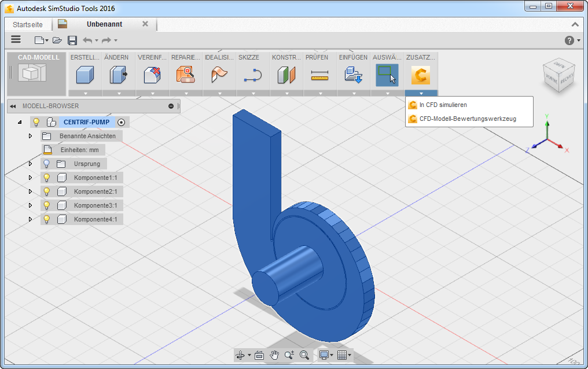Select the PRÜFEN measure ruler icon

click(x=320, y=75)
